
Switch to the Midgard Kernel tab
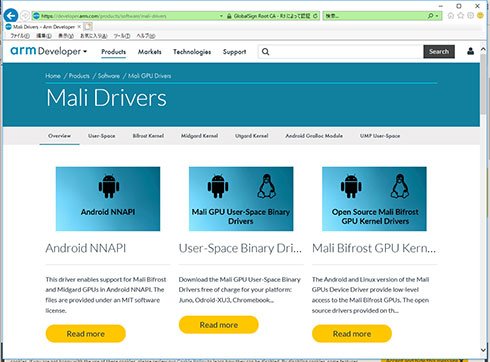tap(199, 136)
